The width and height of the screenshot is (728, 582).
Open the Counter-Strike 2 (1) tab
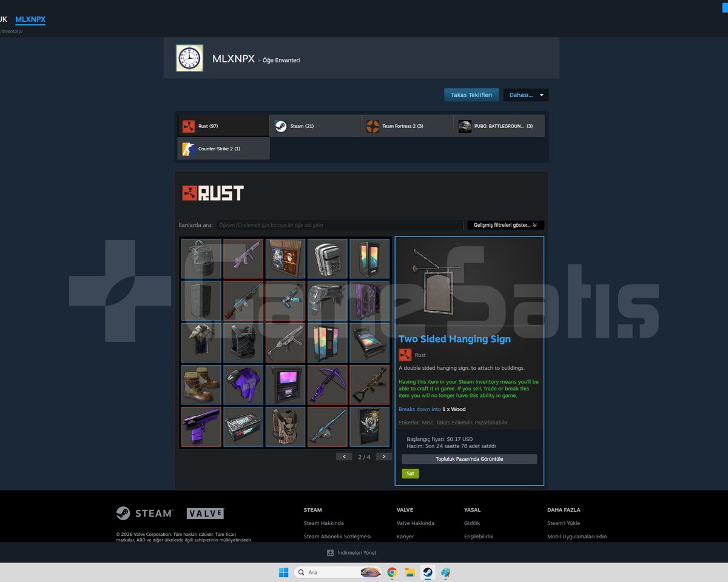pyautogui.click(x=223, y=149)
